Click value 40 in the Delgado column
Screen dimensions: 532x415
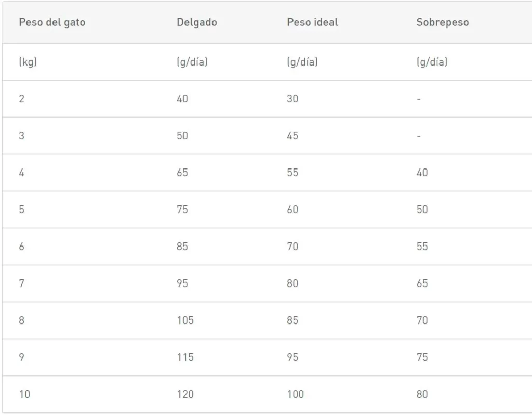click(182, 99)
